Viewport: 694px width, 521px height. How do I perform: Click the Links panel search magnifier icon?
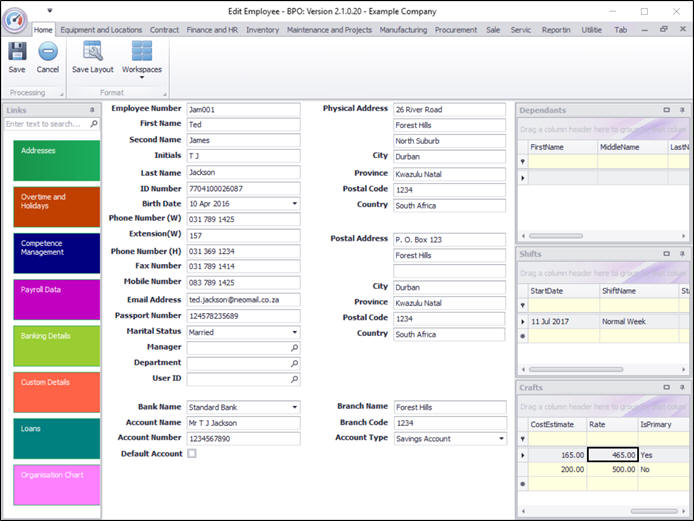[x=94, y=124]
